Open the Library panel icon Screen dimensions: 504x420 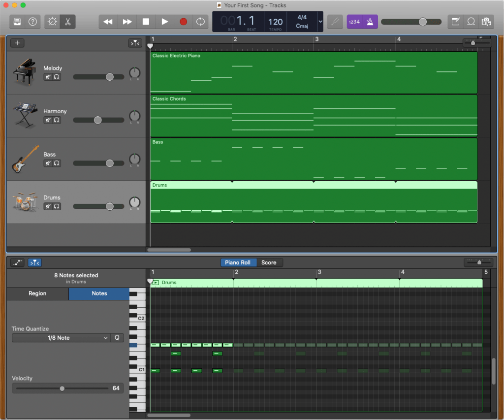pos(18,22)
